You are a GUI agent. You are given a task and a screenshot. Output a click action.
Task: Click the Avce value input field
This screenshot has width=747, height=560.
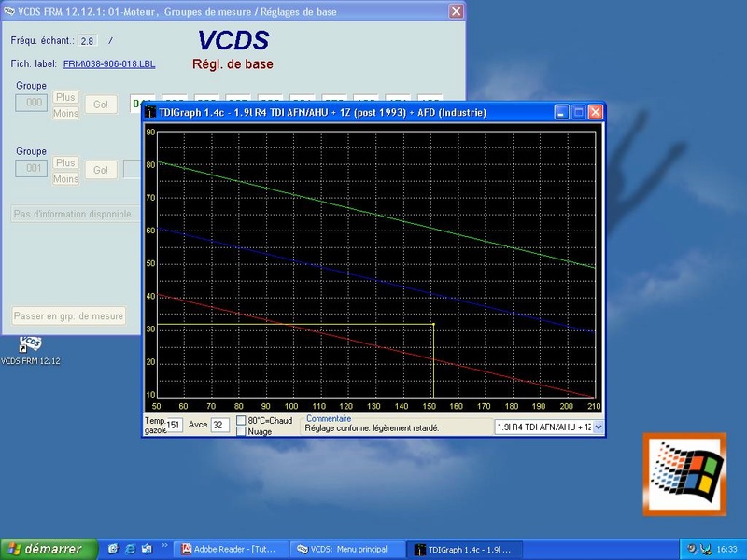(219, 426)
